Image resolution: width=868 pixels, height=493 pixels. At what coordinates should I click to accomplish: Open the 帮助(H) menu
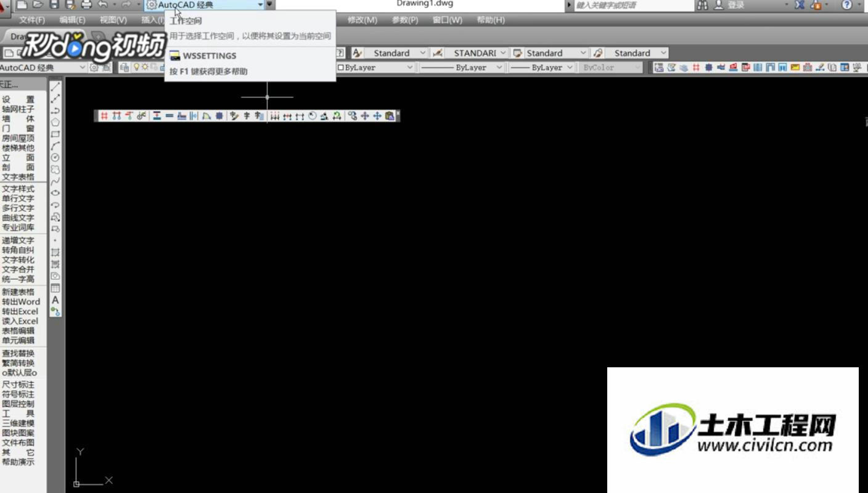point(491,20)
